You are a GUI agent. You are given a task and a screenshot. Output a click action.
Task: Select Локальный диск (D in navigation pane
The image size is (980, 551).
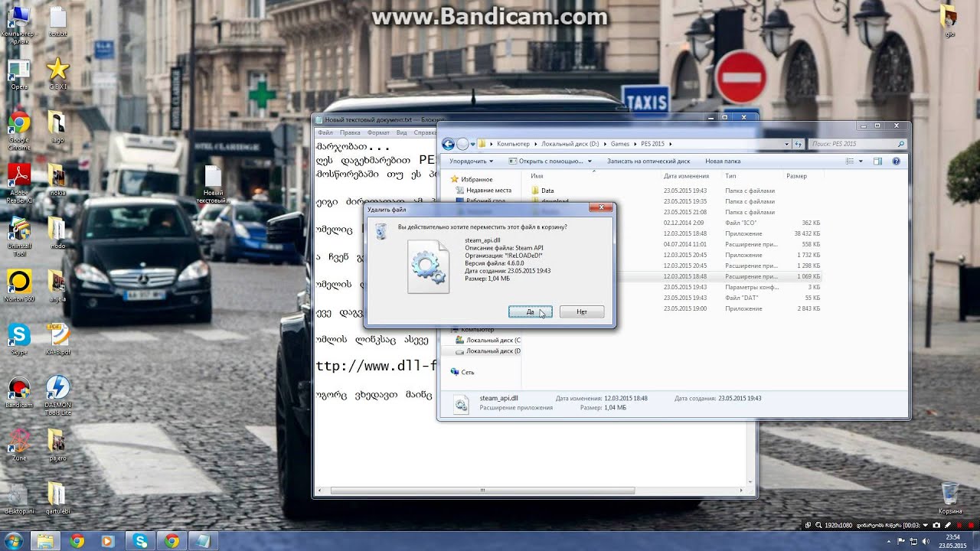[x=488, y=350]
